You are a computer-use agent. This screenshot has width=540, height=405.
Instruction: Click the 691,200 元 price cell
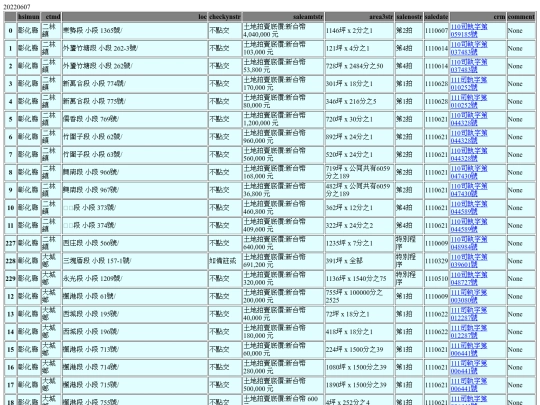[283, 261]
